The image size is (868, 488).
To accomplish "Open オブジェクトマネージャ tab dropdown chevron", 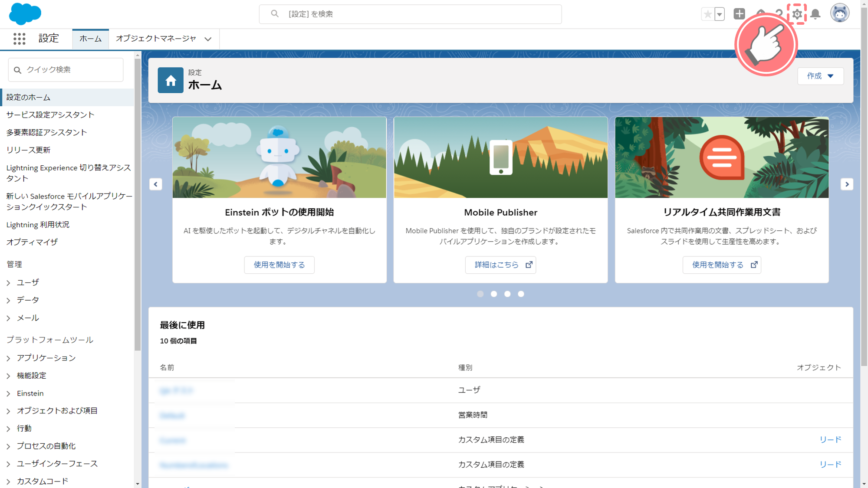I will pos(208,39).
